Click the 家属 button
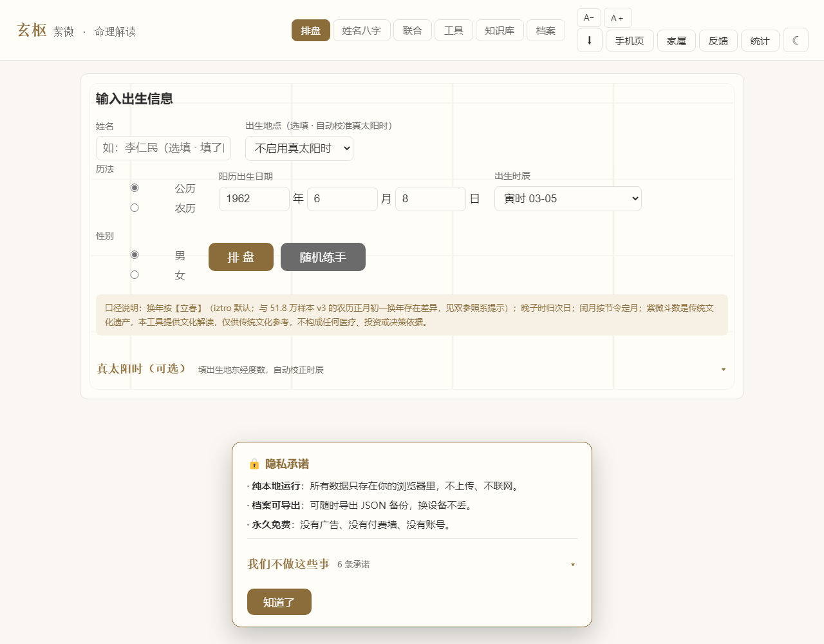 [x=677, y=41]
